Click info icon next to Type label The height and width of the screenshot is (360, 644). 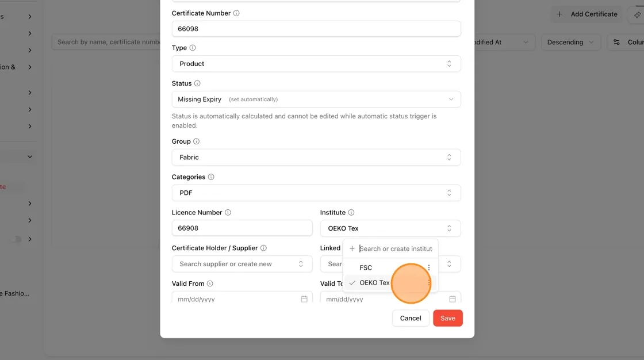[192, 48]
